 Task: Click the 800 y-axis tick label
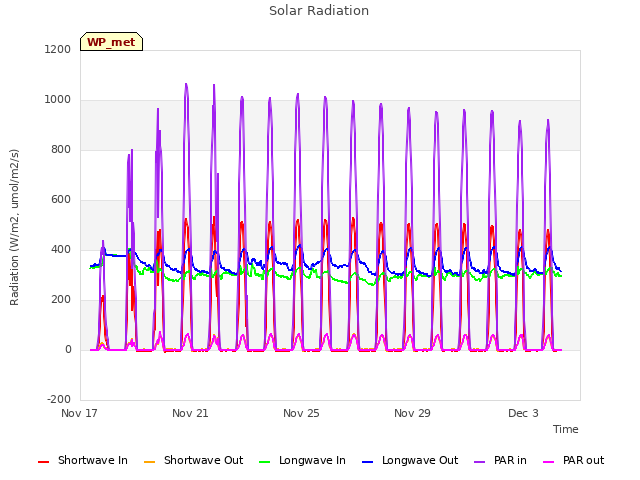pyautogui.click(x=61, y=149)
